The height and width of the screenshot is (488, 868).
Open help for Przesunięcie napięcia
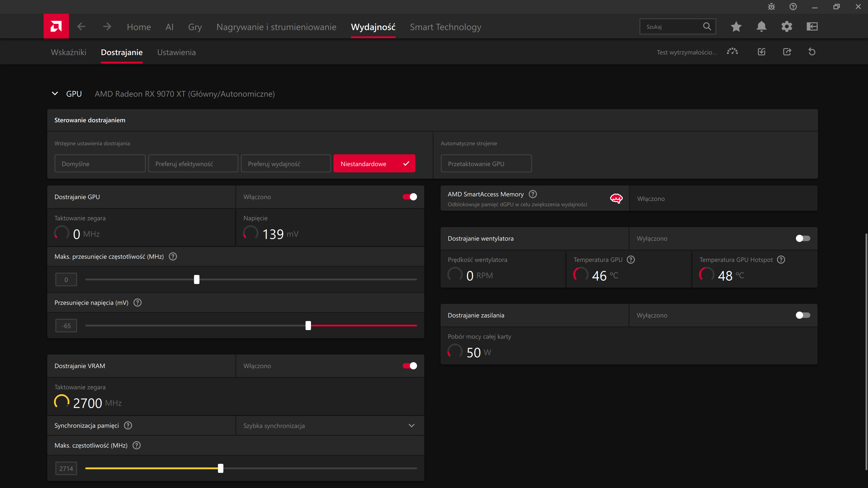coord(137,303)
